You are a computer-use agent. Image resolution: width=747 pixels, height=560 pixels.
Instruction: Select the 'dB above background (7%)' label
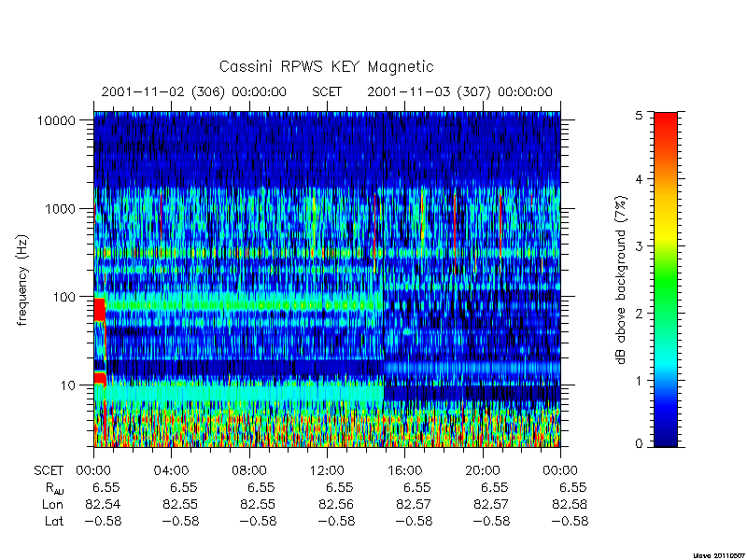coord(621,280)
